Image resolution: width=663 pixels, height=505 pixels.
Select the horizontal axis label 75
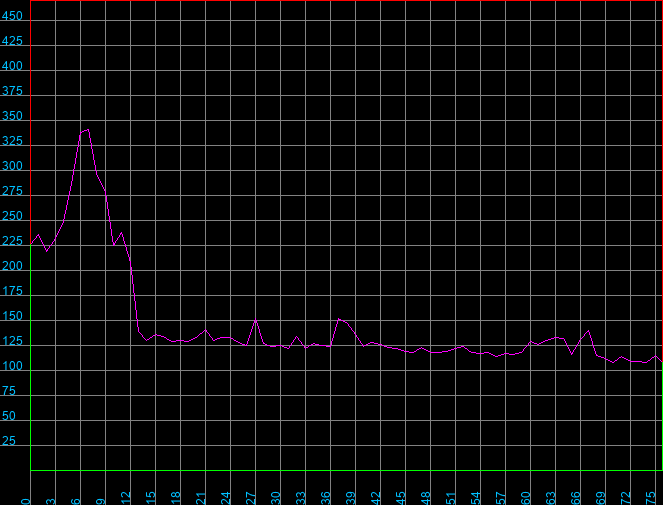[650, 498]
